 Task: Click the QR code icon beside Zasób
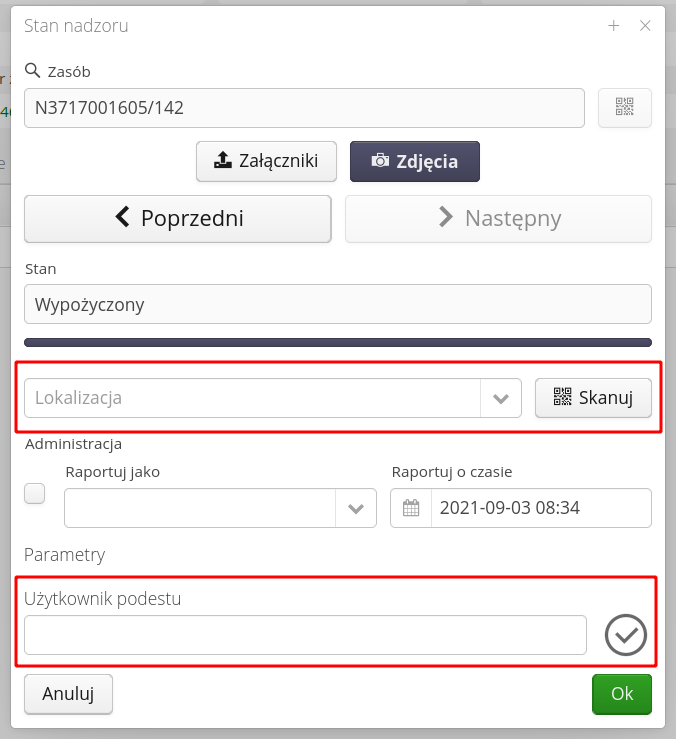coord(625,108)
